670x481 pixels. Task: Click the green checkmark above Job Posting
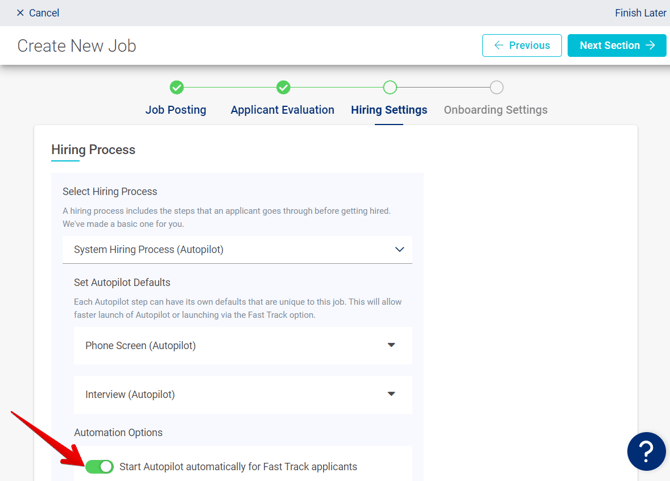(177, 88)
